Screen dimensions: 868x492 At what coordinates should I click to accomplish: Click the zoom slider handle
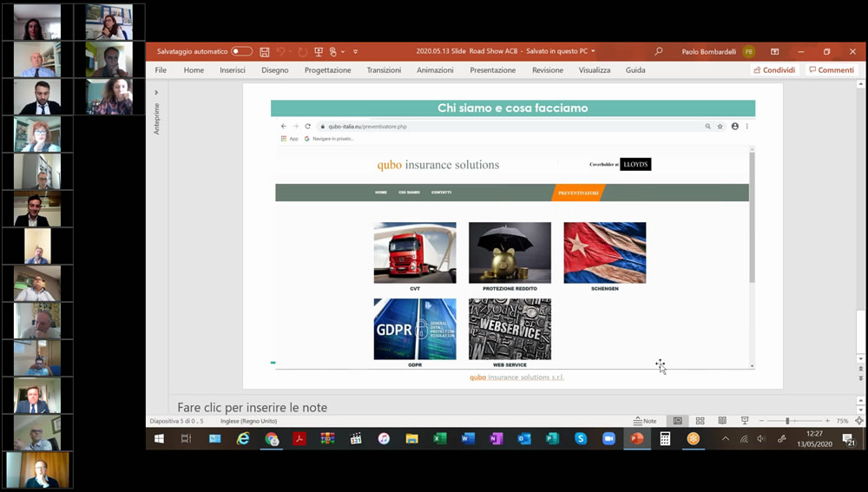point(787,421)
